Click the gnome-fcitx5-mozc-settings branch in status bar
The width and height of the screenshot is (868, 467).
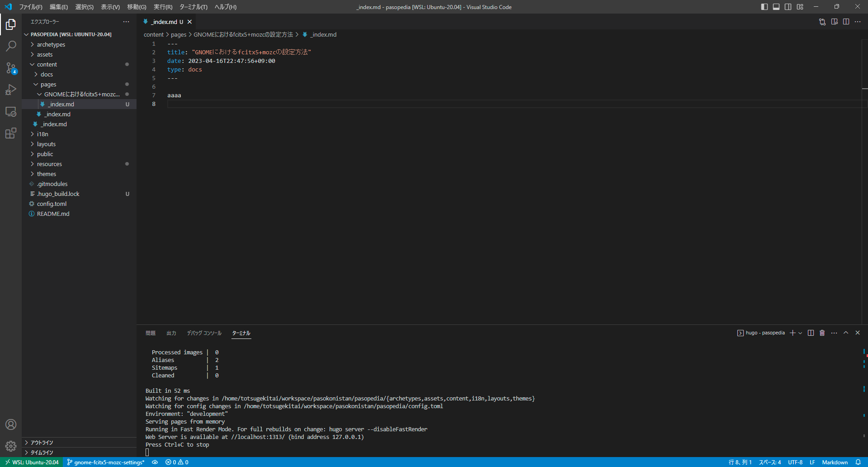click(x=105, y=462)
